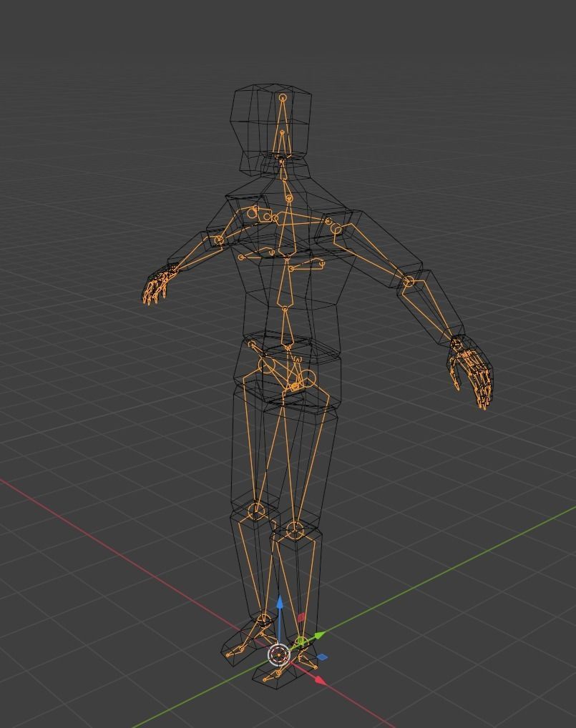Select the head bone tip joint circle
Viewport: 576px width, 728px height.
(x=283, y=97)
